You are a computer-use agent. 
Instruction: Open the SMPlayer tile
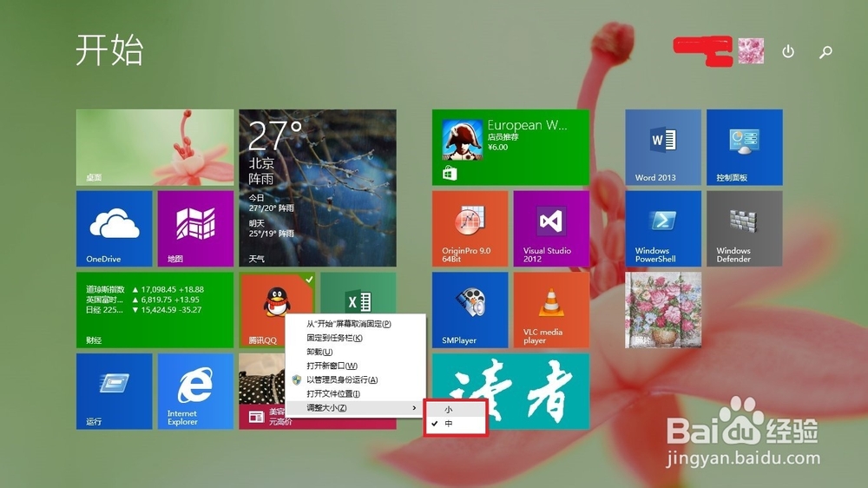coord(470,310)
